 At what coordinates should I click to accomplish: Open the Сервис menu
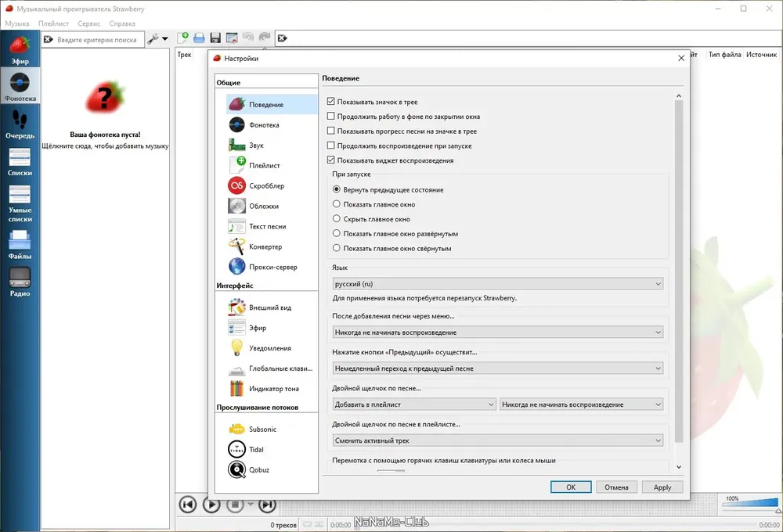[x=89, y=23]
